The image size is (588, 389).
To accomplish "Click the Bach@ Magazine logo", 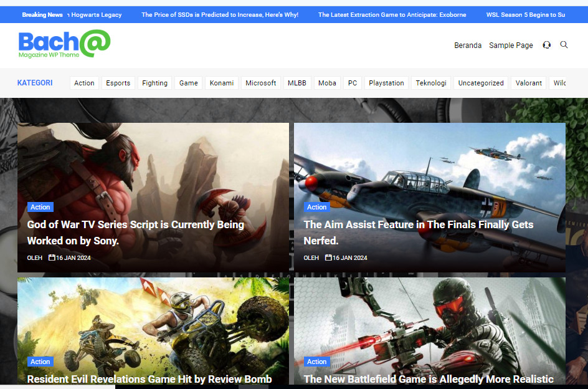I will coord(65,44).
